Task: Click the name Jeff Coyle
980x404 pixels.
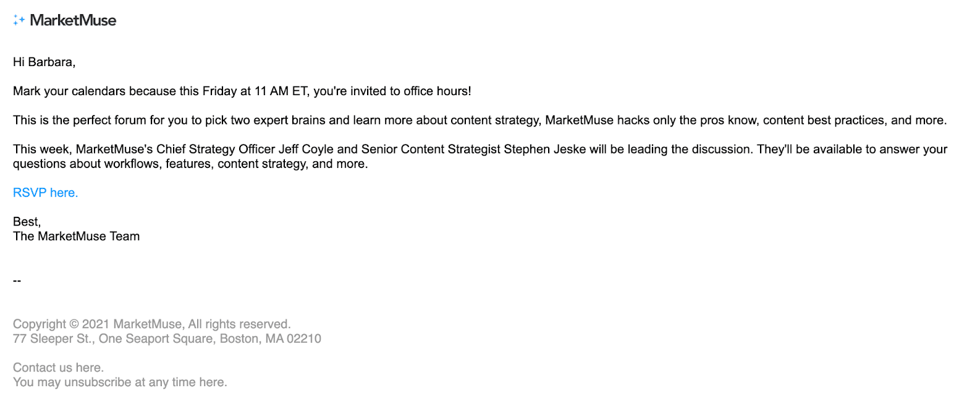Action: 306,149
